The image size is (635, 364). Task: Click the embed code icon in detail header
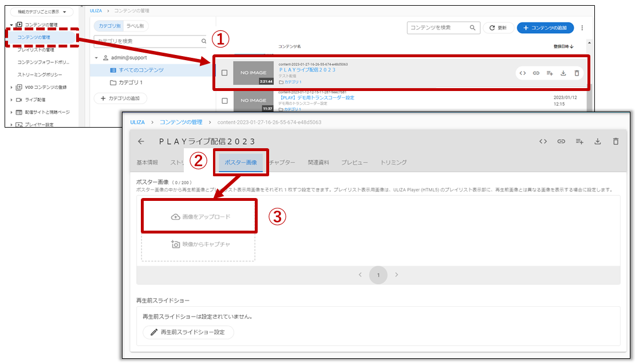(543, 141)
